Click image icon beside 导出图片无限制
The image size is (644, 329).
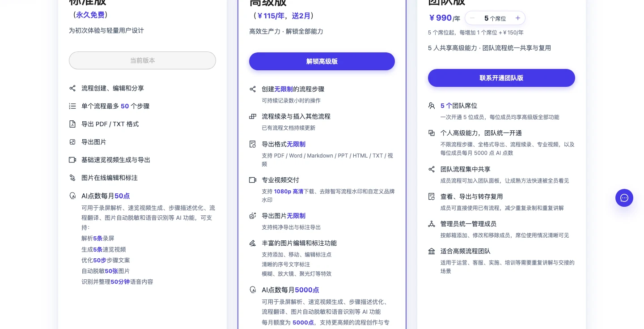click(253, 216)
